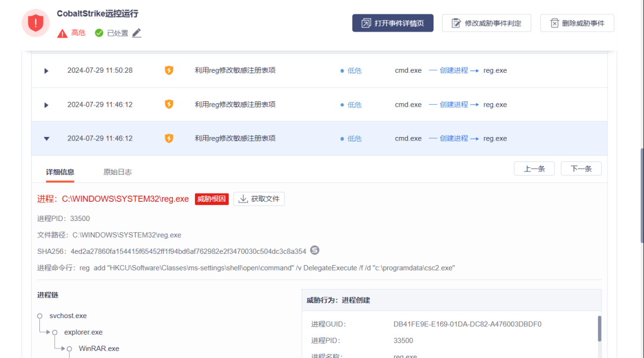Switch to 原始日志 tab
The image size is (644, 358).
coord(117,172)
